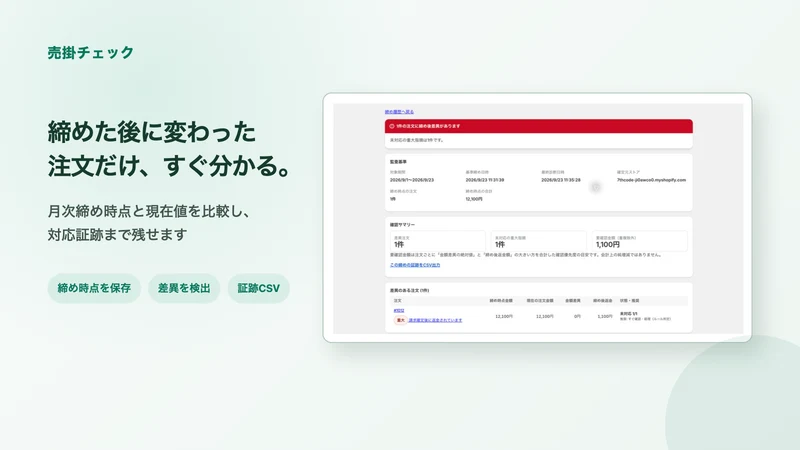Click the 差異注文 1件 summary card
800x450 pixels.
pos(438,241)
